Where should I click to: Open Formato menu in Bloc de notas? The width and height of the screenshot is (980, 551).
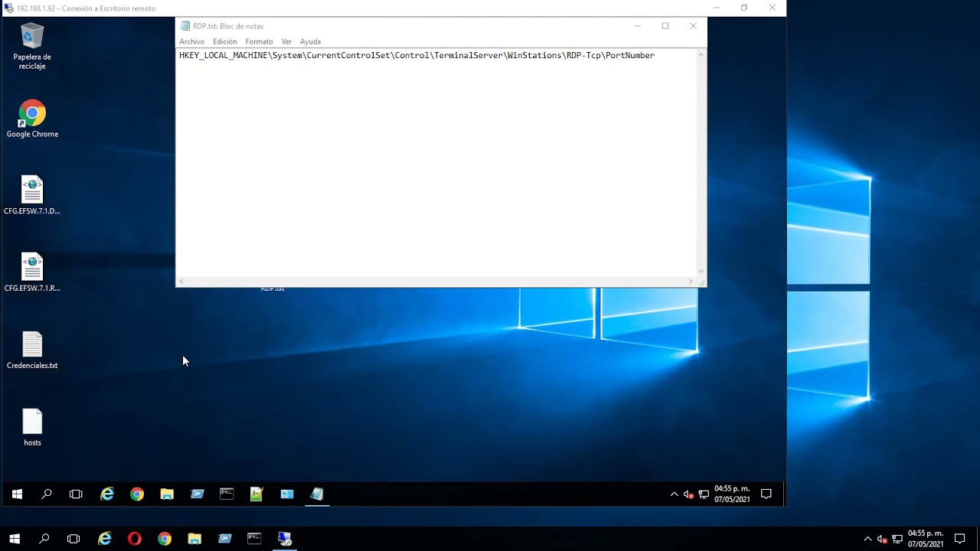click(x=259, y=41)
